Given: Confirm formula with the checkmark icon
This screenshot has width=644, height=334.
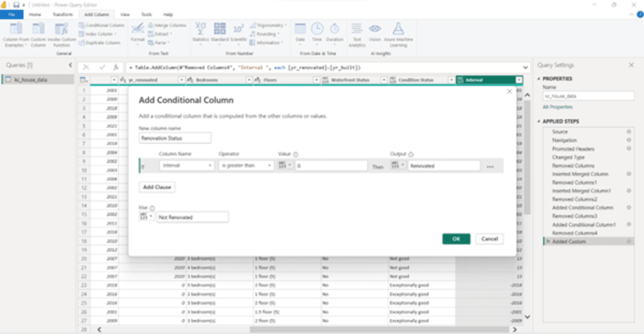Looking at the screenshot, I should point(102,68).
